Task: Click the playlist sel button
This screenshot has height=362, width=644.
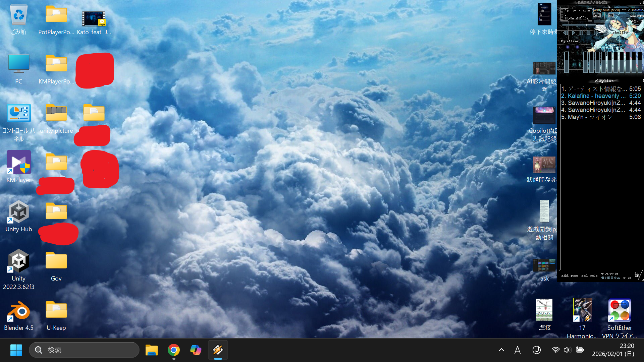Action: click(x=584, y=276)
